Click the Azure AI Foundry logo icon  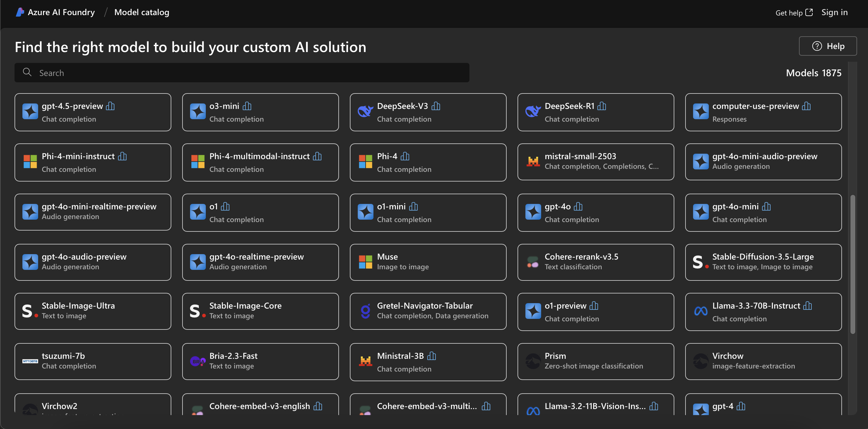click(20, 12)
